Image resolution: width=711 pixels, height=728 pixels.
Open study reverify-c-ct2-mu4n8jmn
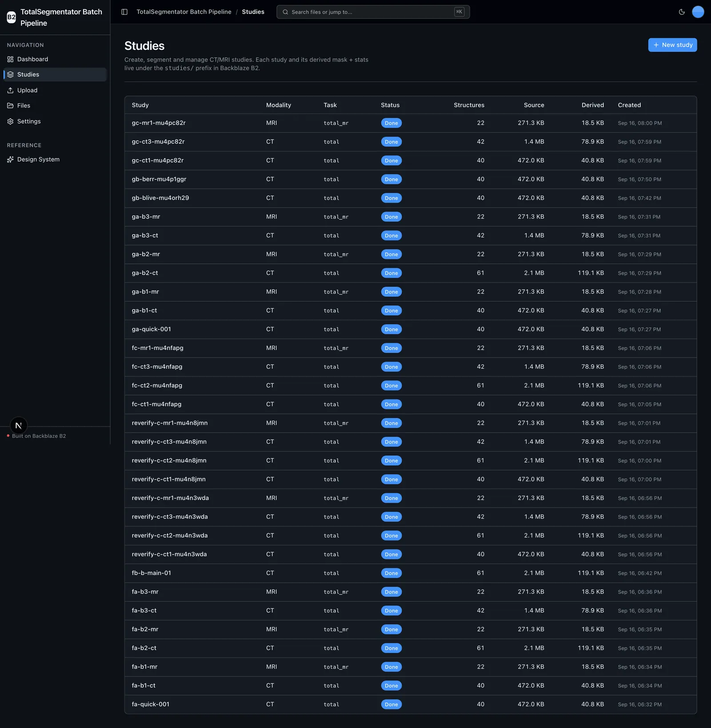(x=169, y=461)
